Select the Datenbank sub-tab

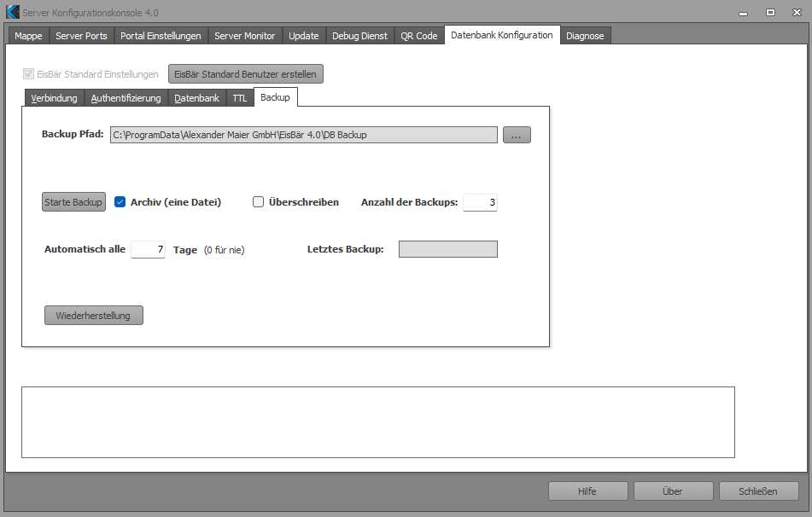tap(196, 98)
